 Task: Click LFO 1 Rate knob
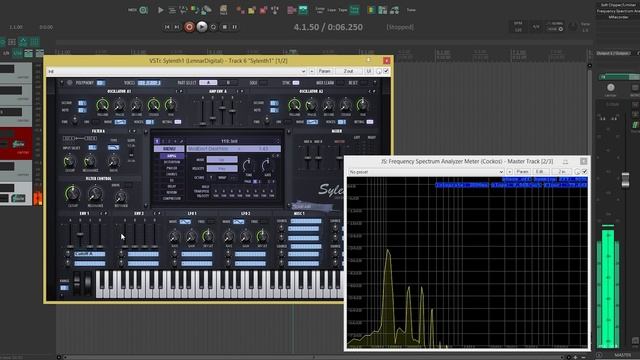tap(174, 237)
